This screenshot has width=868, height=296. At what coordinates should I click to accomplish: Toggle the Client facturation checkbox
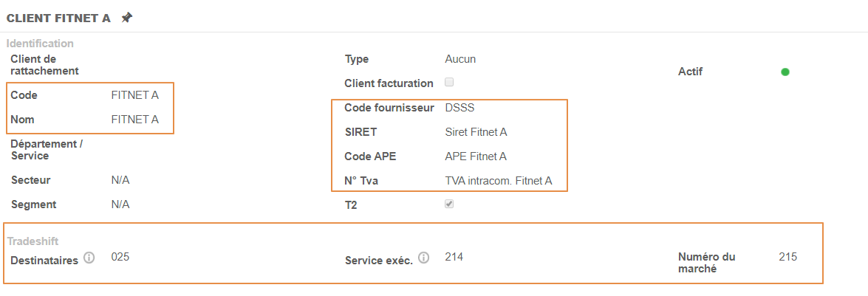[449, 82]
